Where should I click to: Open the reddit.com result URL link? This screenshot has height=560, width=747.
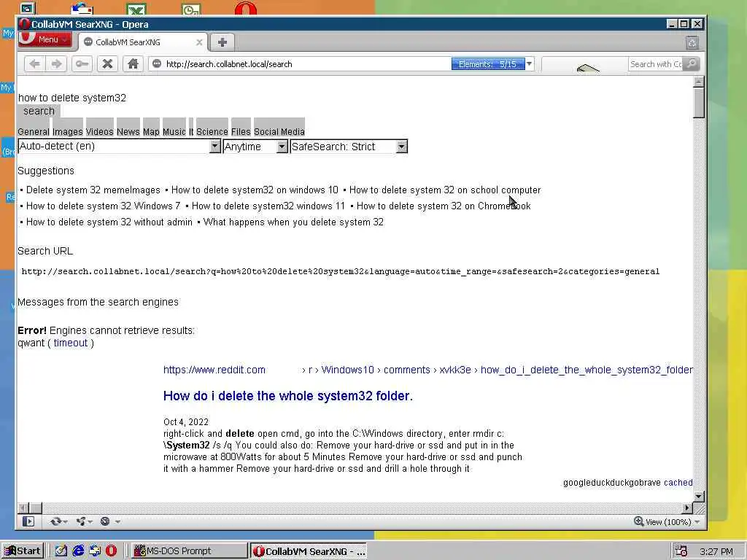[x=214, y=370]
